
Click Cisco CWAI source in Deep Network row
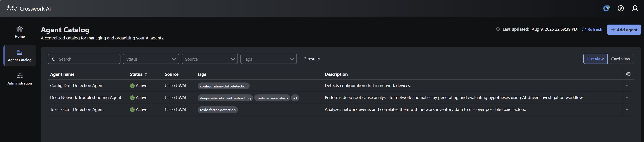coord(176,98)
